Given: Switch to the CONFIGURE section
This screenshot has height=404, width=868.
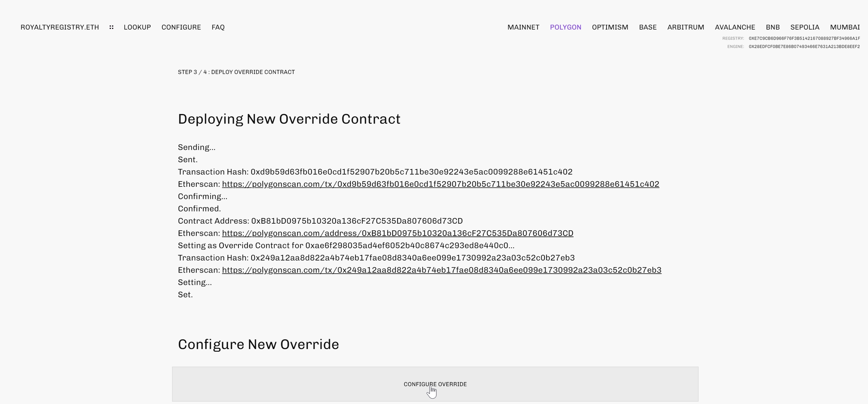Looking at the screenshot, I should 181,27.
